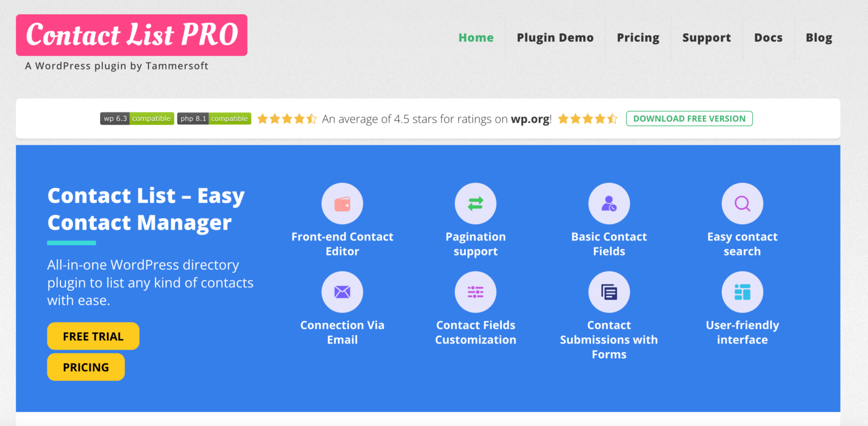Click the Front-end Contact Editor wallet icon
Screen dimensions: 868x426
tap(342, 203)
